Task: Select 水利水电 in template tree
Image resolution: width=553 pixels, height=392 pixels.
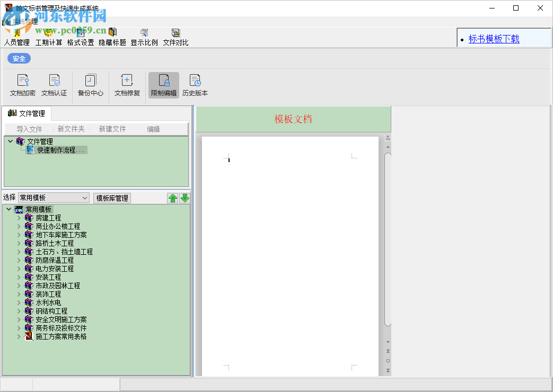Action: 48,302
